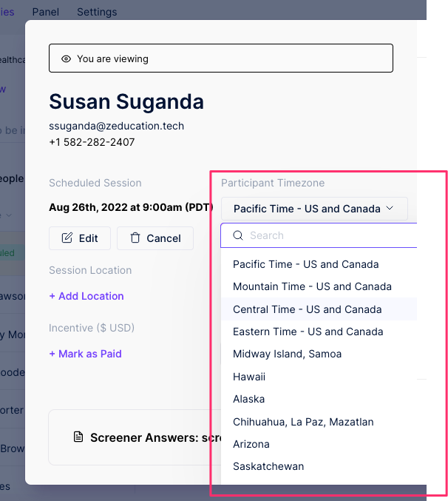The height and width of the screenshot is (501, 448).
Task: Click the pencil icon on Edit button
Action: 67,238
